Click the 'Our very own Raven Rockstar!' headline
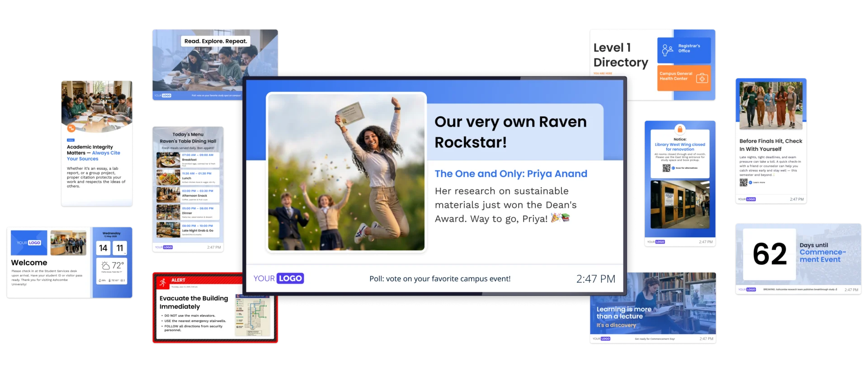Screen dimensions: 868x372 (510, 132)
